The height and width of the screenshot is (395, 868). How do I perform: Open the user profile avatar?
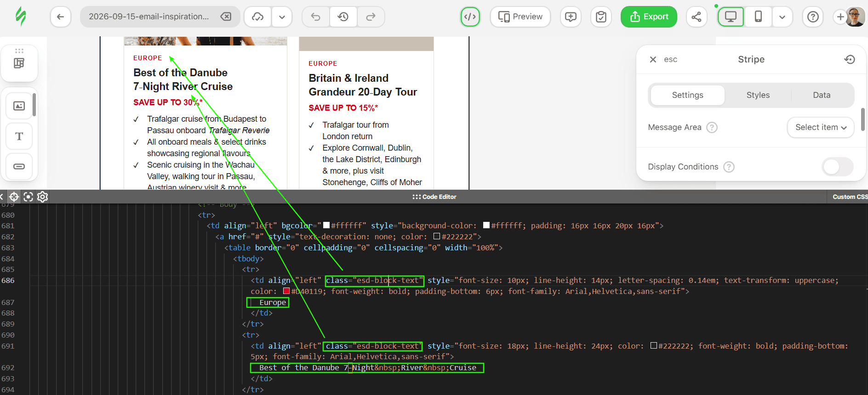point(855,17)
